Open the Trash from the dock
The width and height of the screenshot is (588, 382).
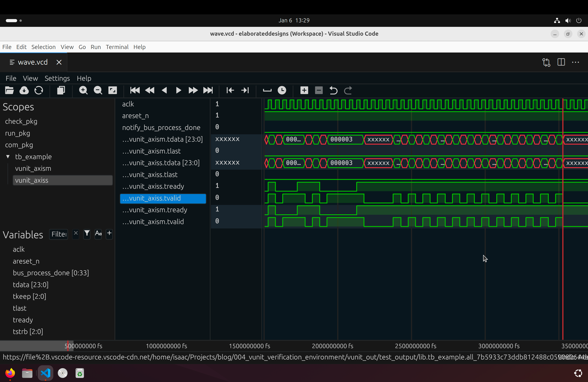[x=80, y=373]
